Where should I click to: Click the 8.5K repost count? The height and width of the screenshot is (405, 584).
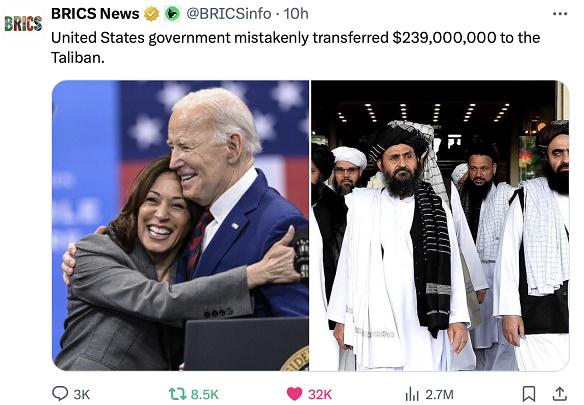204,394
